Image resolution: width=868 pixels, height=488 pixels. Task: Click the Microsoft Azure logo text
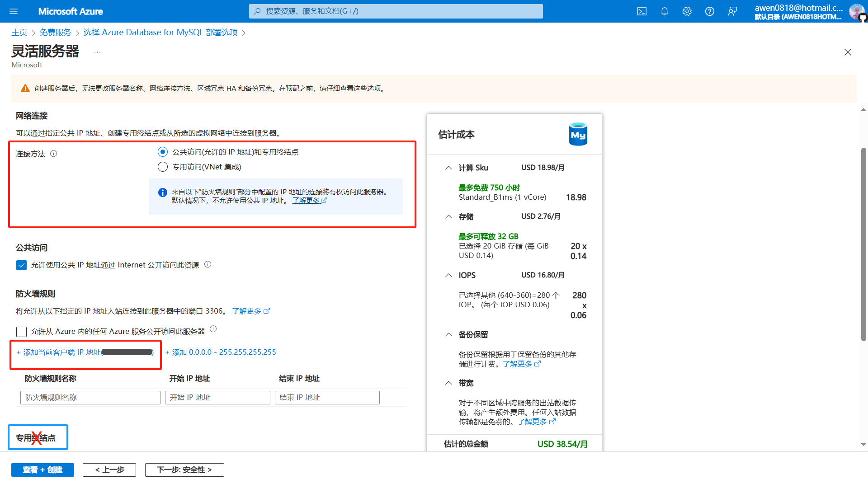click(71, 11)
